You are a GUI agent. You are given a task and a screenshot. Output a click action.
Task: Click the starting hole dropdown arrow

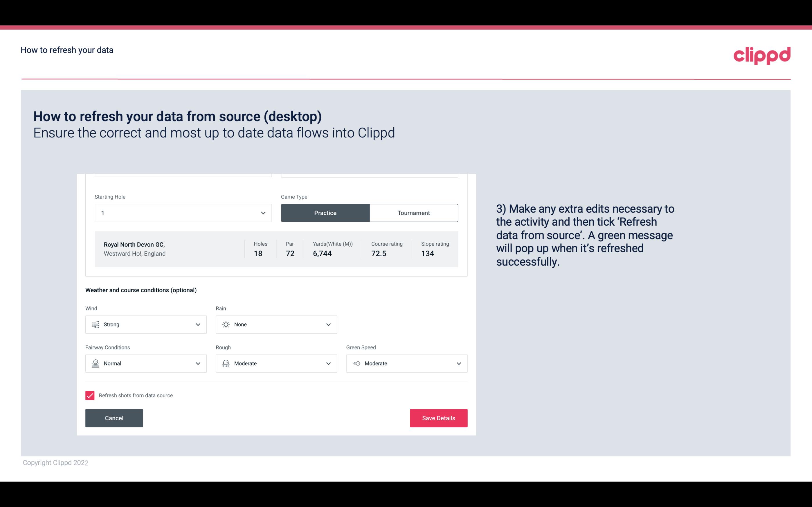tap(263, 213)
